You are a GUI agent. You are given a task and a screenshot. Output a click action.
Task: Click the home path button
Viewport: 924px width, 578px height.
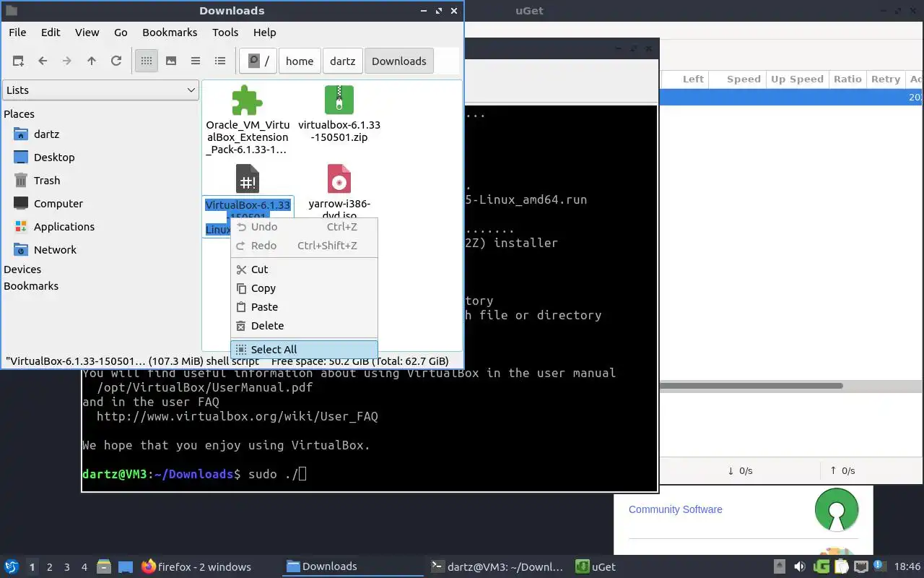pyautogui.click(x=300, y=61)
